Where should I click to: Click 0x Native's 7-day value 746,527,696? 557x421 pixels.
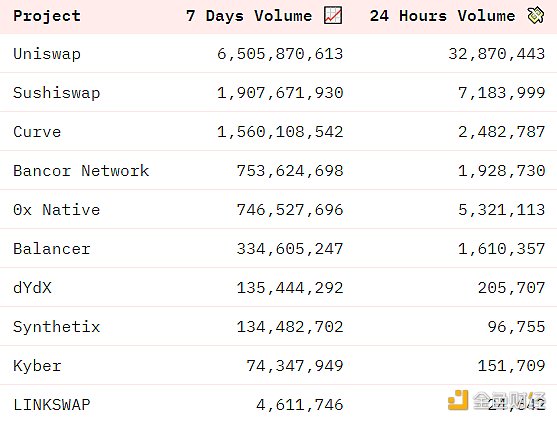click(290, 210)
